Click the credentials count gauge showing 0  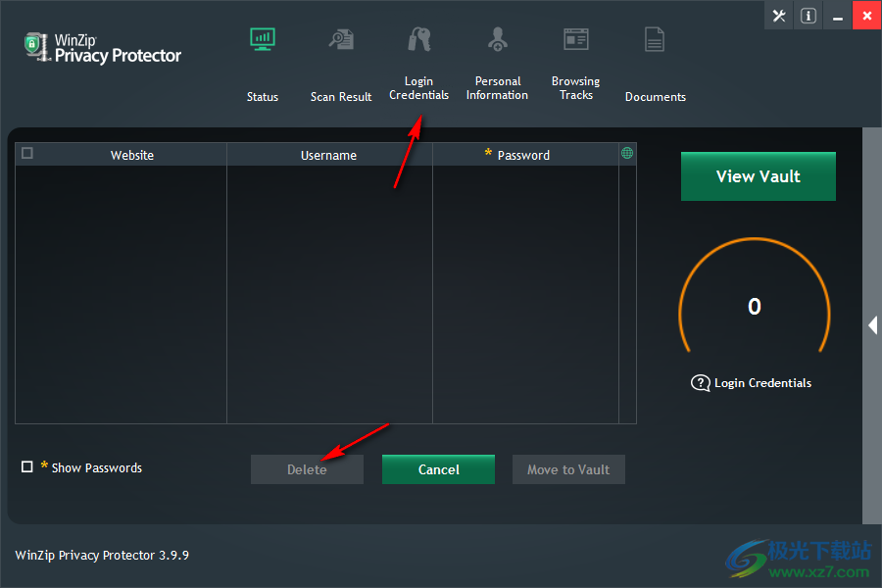(x=755, y=296)
